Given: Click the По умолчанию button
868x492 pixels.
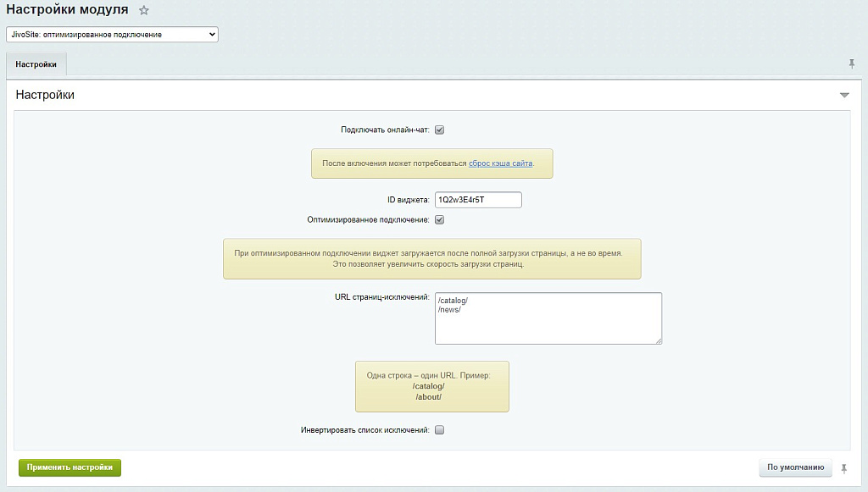Looking at the screenshot, I should click(795, 467).
